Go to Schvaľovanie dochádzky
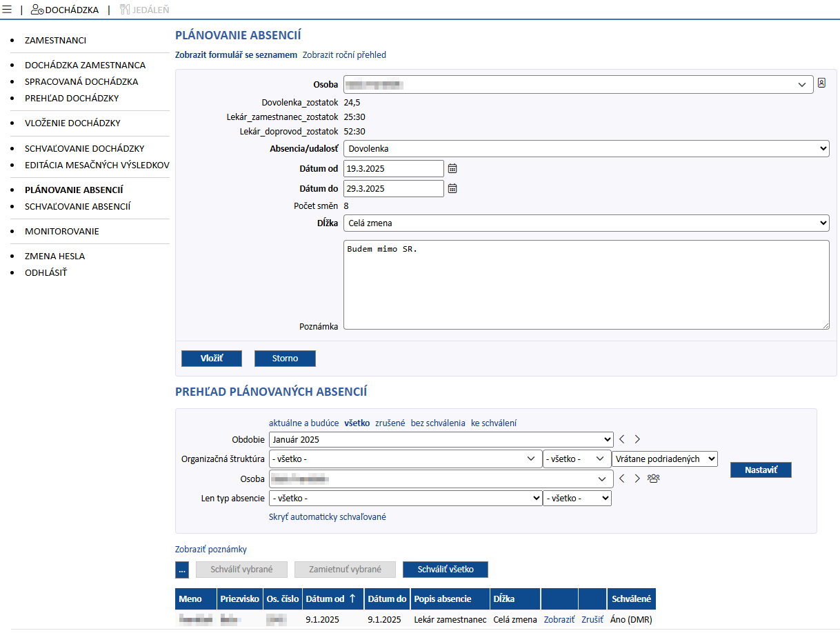Image resolution: width=840 pixels, height=633 pixels. (84, 149)
